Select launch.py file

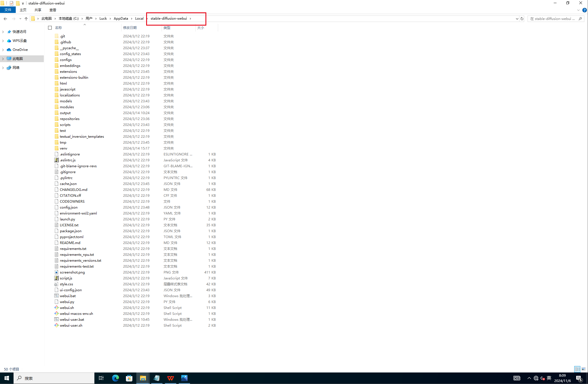[x=67, y=219]
